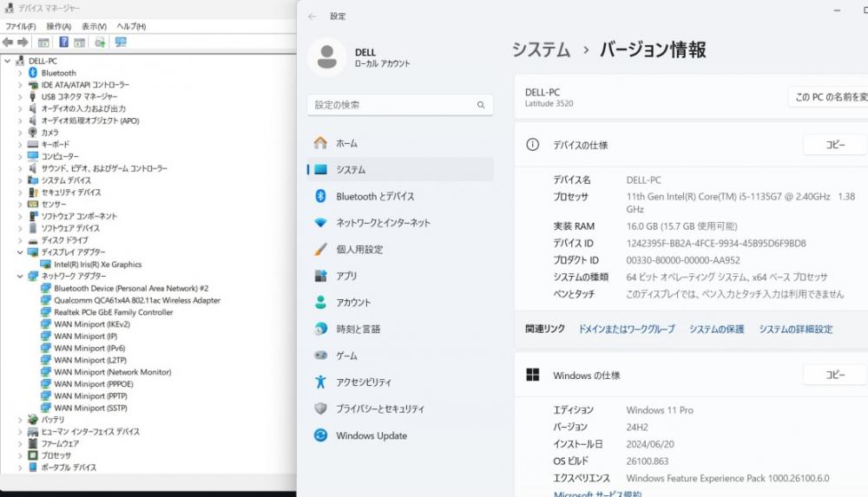Expand the Bluetooth node in device tree
Image resolution: width=868 pixels, height=497 pixels.
tap(20, 73)
